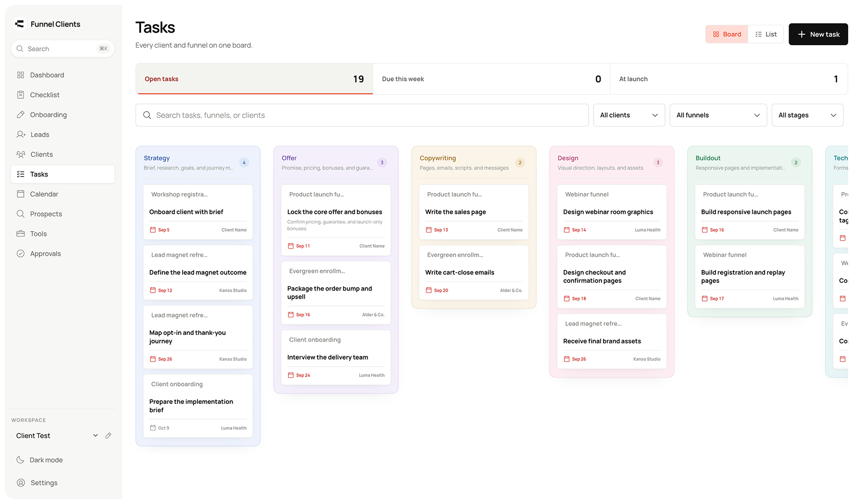Go to Prospects in sidebar
867x504 pixels.
(63, 214)
